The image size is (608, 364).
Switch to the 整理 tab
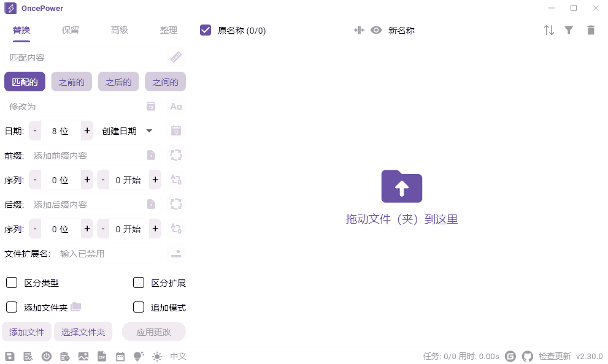(x=169, y=30)
